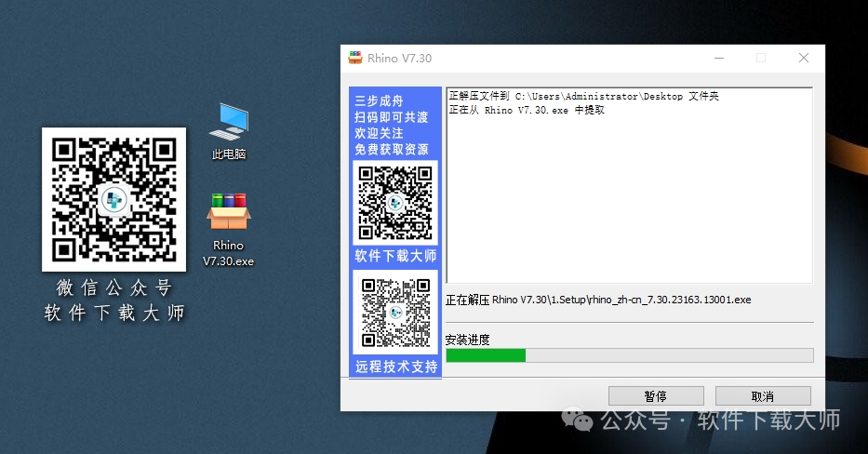868x454 pixels.
Task: Click the 免费获取资源 sidebar text
Action: tap(392, 149)
